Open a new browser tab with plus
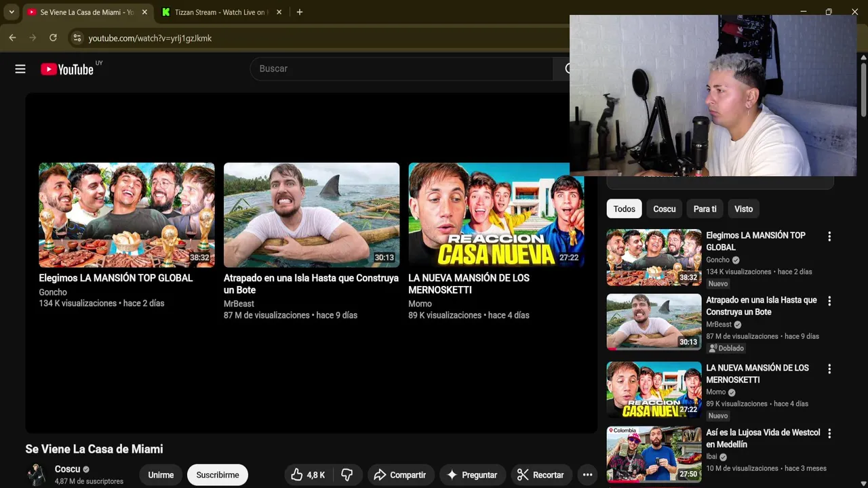 click(300, 12)
